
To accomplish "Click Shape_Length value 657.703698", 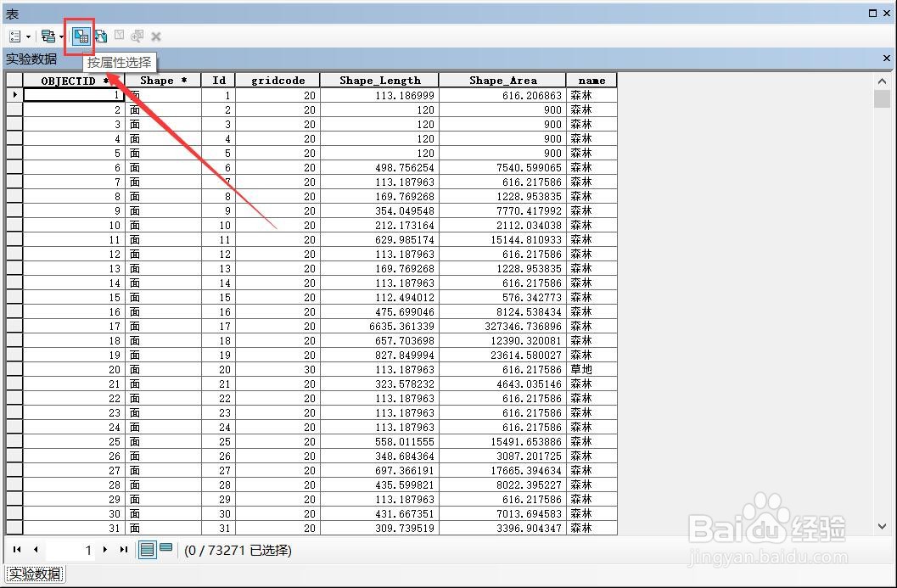I will click(x=380, y=341).
